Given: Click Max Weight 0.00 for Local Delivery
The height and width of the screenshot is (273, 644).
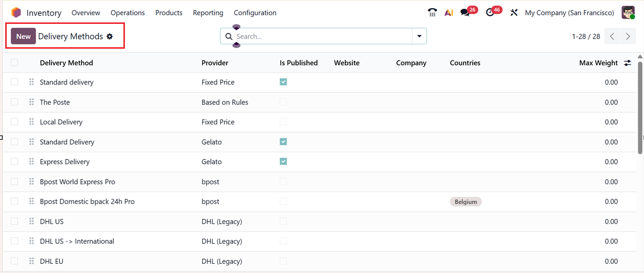Looking at the screenshot, I should 611,122.
